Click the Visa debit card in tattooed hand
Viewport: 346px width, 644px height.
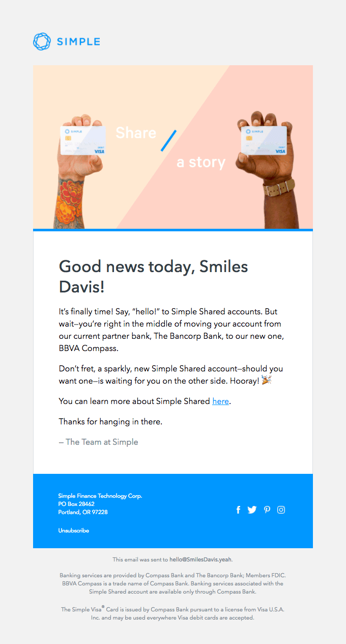[83, 140]
